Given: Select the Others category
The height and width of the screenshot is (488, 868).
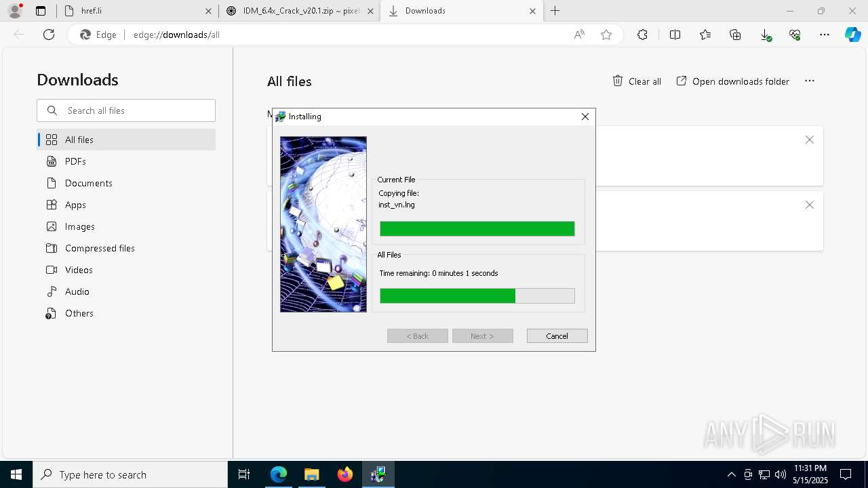Looking at the screenshot, I should tap(126, 313).
